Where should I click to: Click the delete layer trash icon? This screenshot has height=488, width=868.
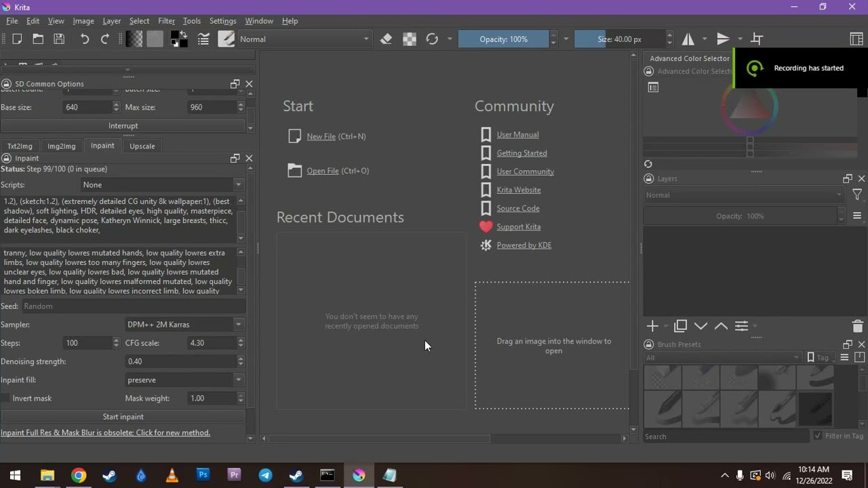[x=857, y=326]
